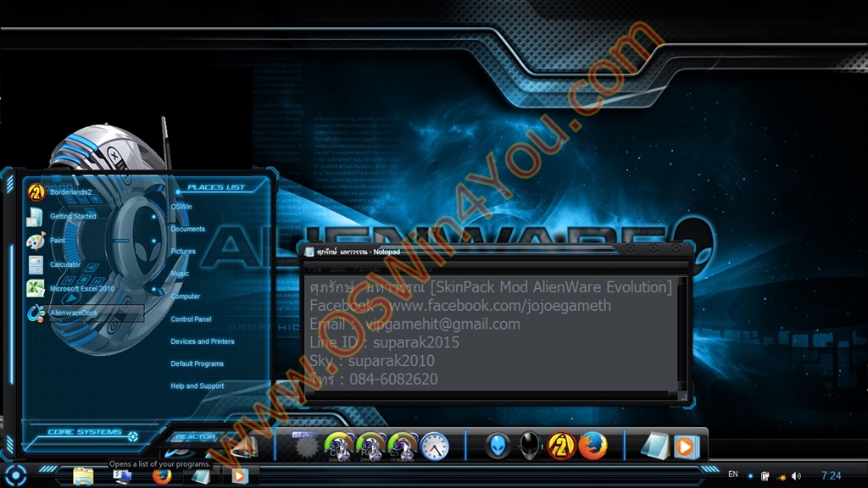Open Documents from the Places List
The width and height of the screenshot is (868, 488).
[x=187, y=229]
